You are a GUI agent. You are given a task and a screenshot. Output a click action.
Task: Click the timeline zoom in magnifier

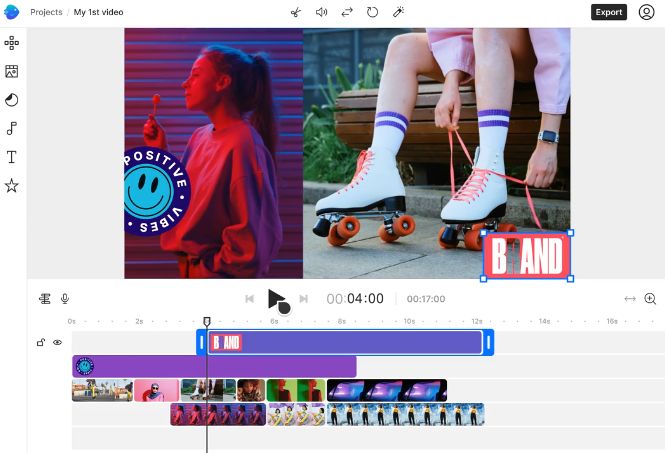pyautogui.click(x=650, y=299)
